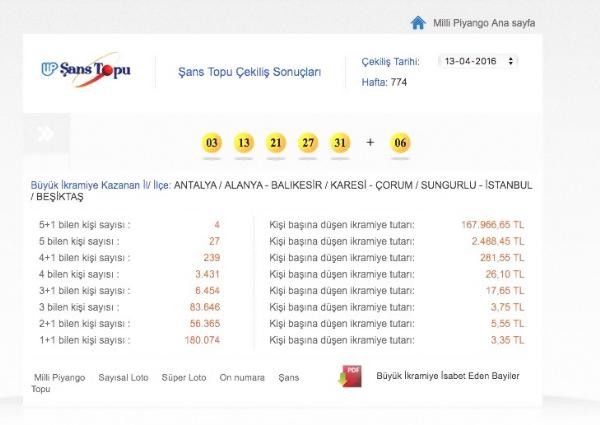Click the winners count 239
The image size is (600, 425).
[x=212, y=257]
